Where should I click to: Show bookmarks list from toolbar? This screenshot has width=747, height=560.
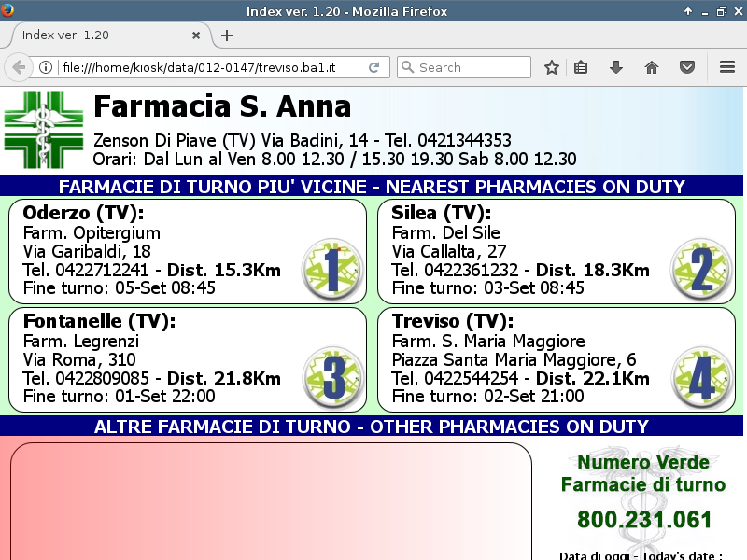point(581,67)
